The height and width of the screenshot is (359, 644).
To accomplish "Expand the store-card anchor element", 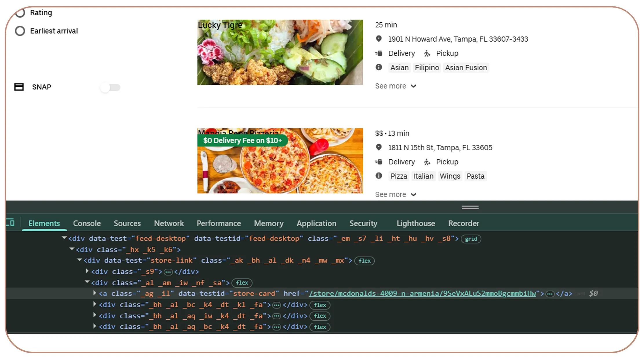I will [94, 293].
